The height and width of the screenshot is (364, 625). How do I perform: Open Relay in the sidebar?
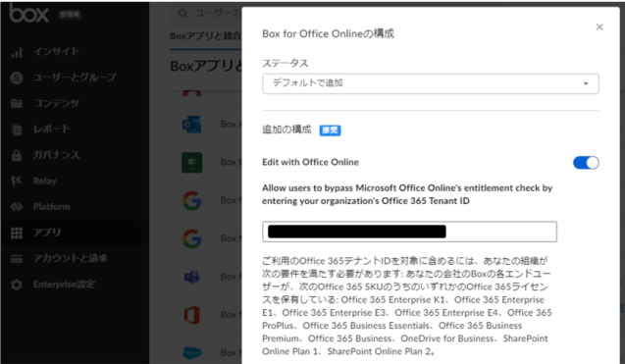pyautogui.click(x=45, y=181)
